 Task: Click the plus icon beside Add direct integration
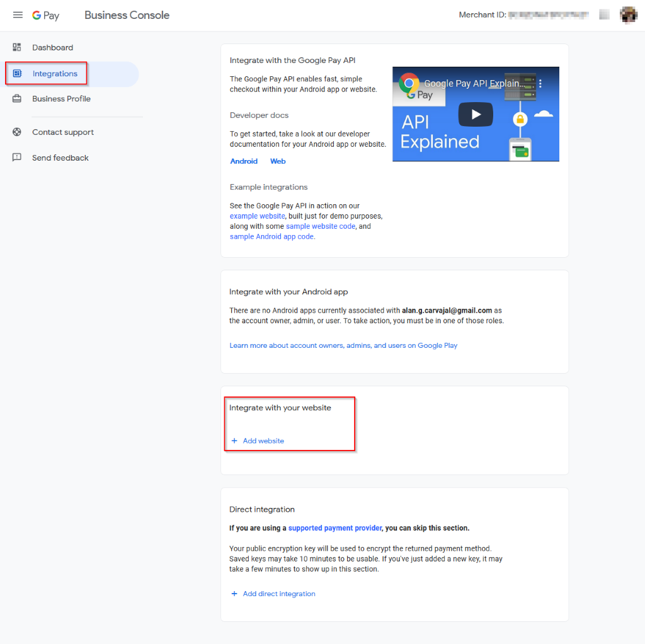[234, 594]
